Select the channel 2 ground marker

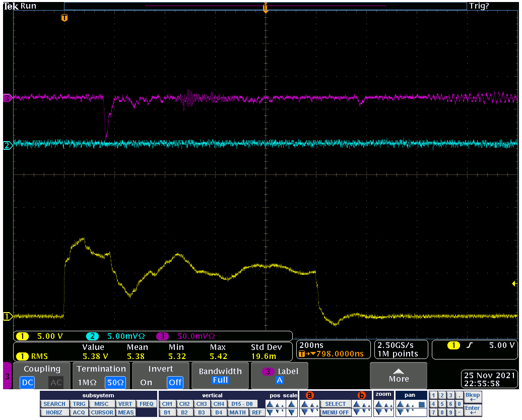point(7,146)
